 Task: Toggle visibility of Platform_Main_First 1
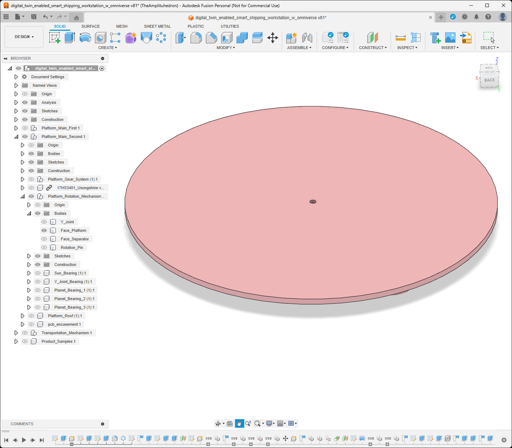(x=25, y=128)
